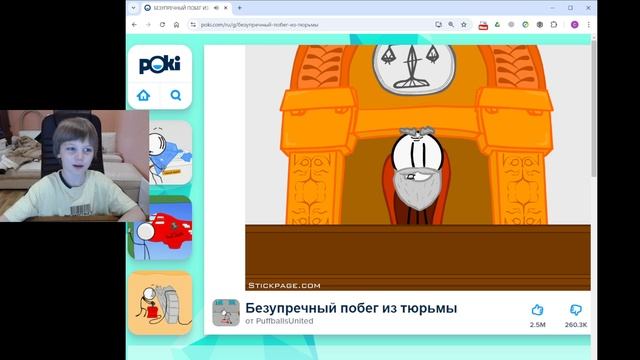
Task: Click the 260.3K dislikes count
Action: pos(576,325)
